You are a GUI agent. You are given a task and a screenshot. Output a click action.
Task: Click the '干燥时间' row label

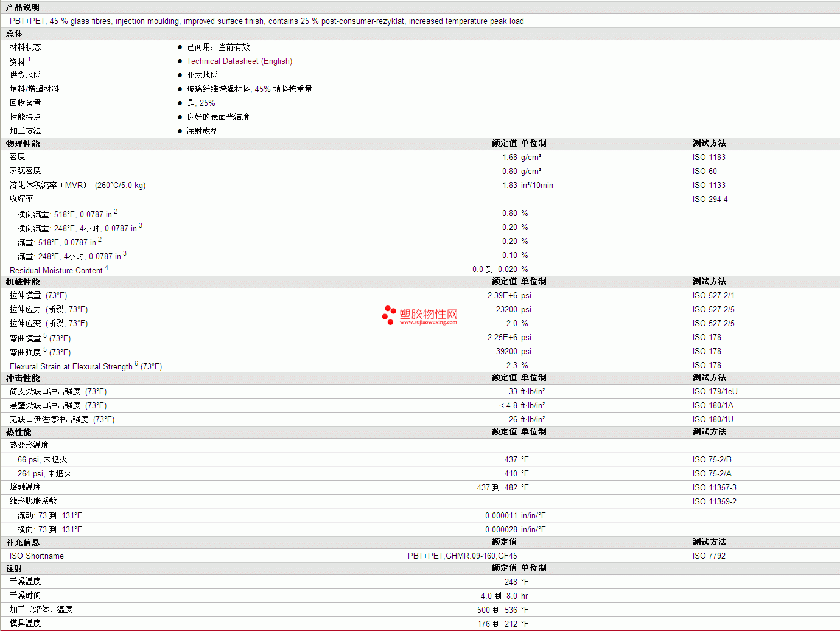tap(26, 596)
